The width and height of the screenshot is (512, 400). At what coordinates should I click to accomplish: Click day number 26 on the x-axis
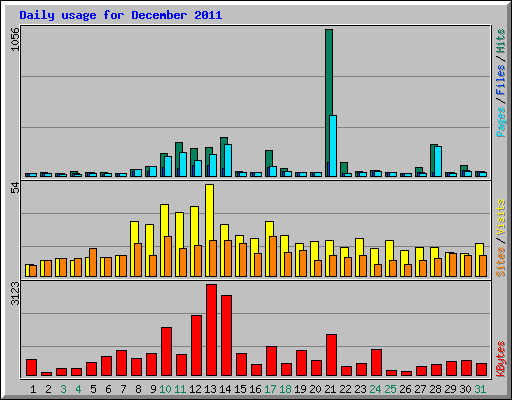point(405,389)
